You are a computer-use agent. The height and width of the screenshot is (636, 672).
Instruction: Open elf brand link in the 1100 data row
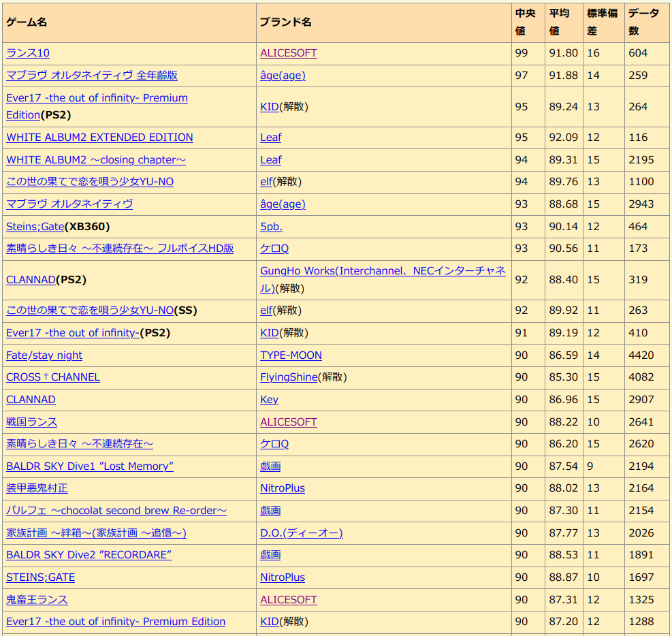(266, 182)
